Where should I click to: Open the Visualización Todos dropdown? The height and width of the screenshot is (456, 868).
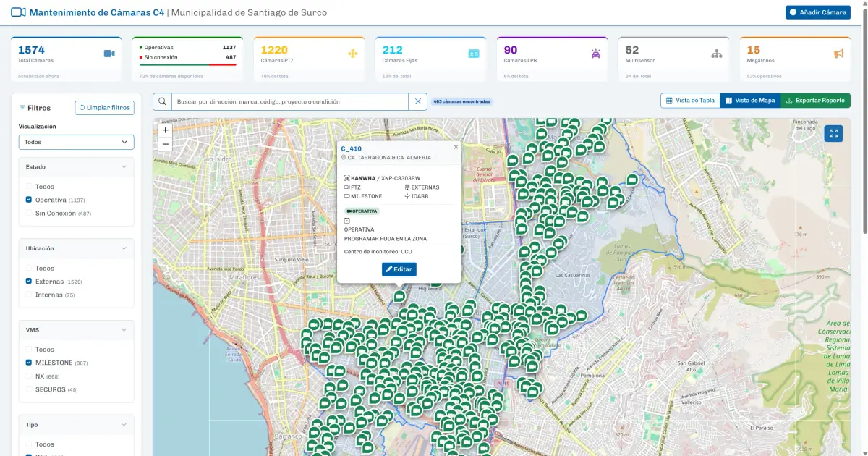coord(76,142)
